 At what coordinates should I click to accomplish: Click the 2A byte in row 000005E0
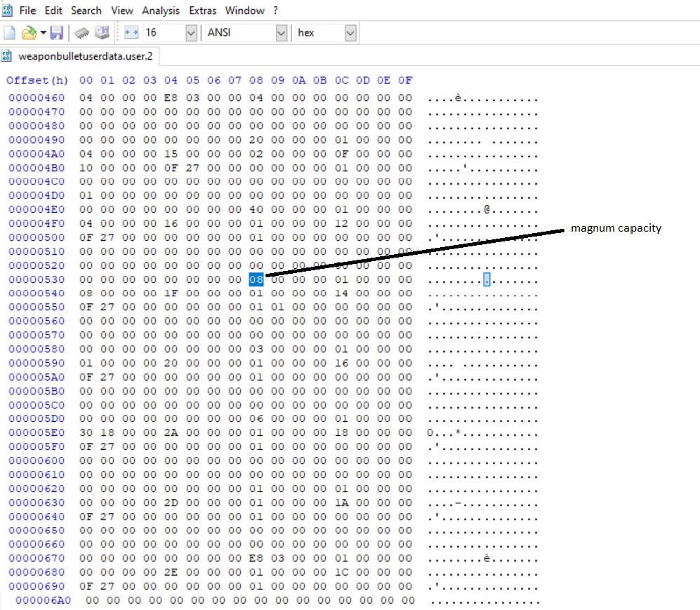[x=171, y=432]
